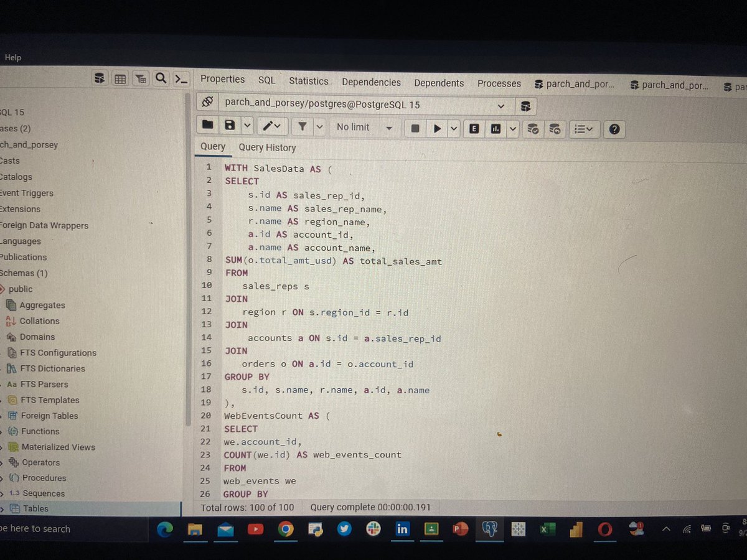The width and height of the screenshot is (747, 560).
Task: Open the Help menu
Action: click(12, 57)
